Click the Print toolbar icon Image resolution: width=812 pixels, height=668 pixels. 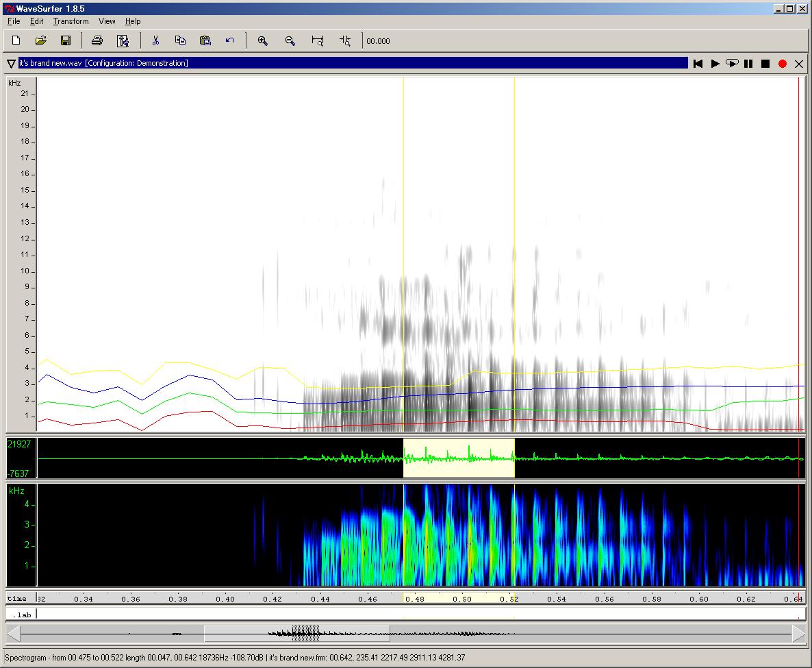(x=97, y=41)
